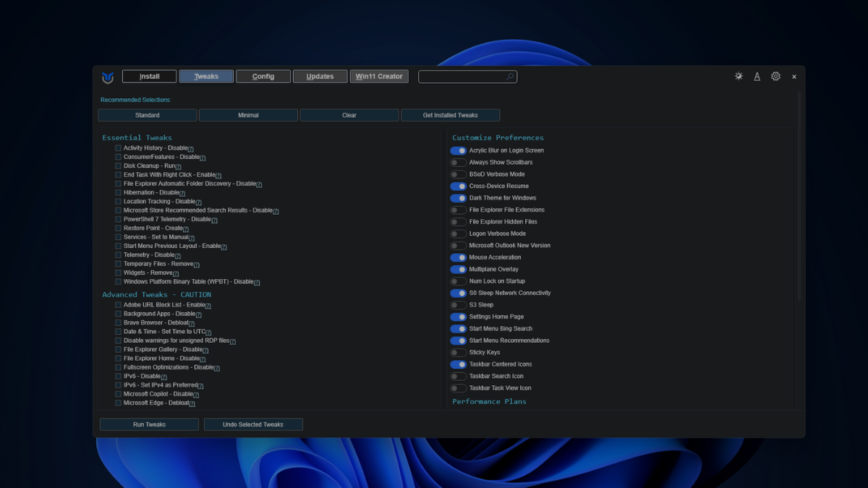Image resolution: width=868 pixels, height=488 pixels.
Task: Focus the search input field
Action: (467, 77)
